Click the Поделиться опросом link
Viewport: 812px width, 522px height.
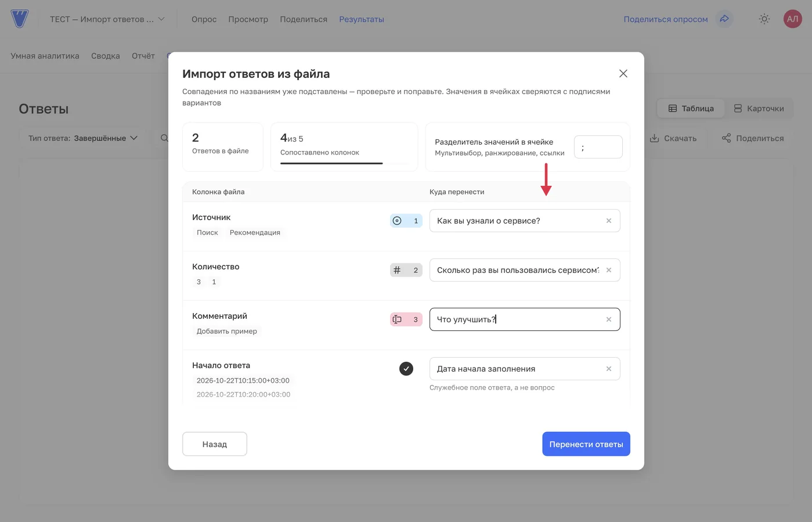666,19
